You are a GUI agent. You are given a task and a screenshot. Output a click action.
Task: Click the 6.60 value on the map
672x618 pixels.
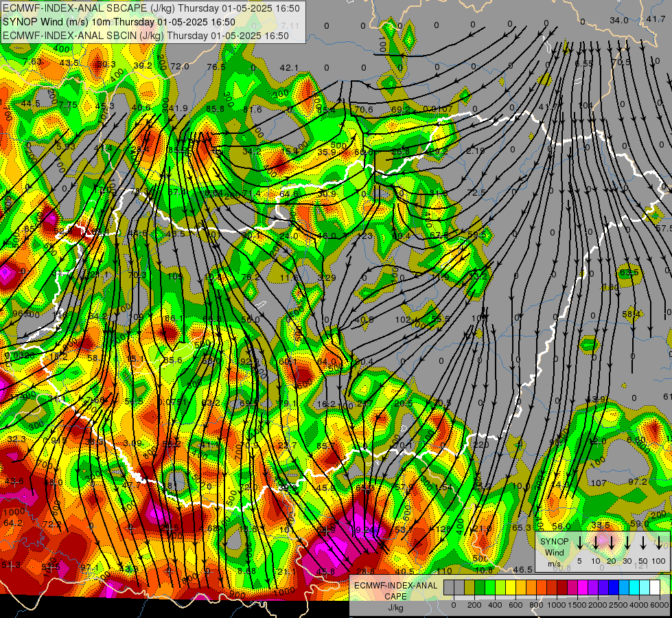click(x=636, y=440)
